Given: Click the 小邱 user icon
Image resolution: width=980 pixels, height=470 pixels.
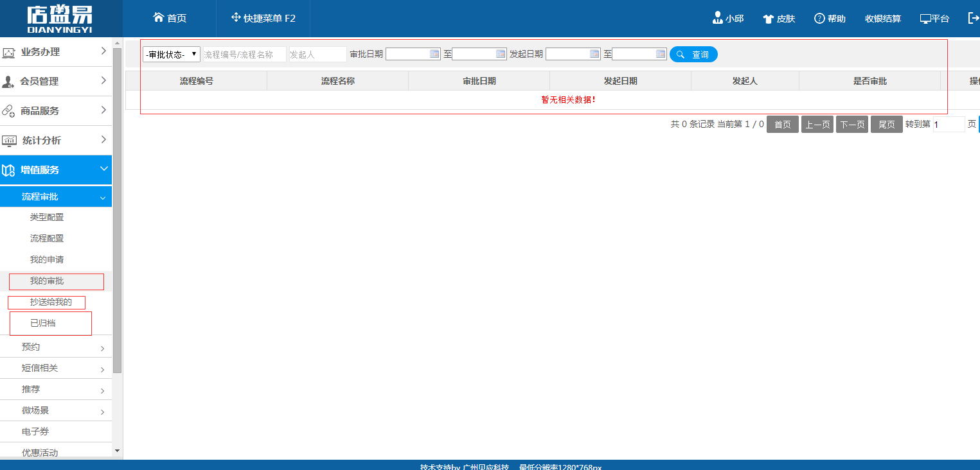Looking at the screenshot, I should click(718, 18).
